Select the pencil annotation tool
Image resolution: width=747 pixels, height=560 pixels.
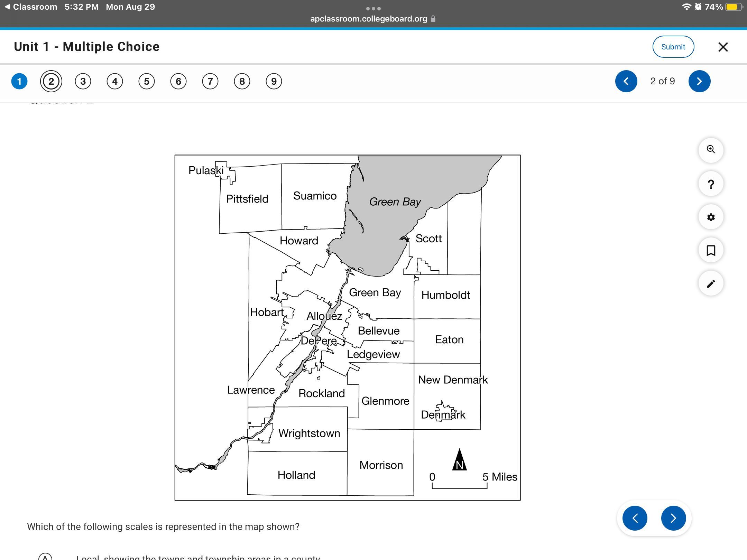click(711, 284)
